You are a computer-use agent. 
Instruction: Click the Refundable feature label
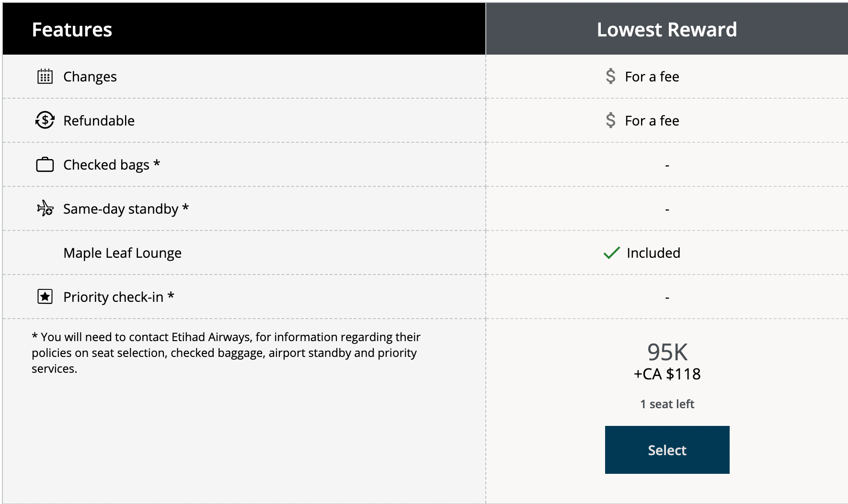pos(99,121)
